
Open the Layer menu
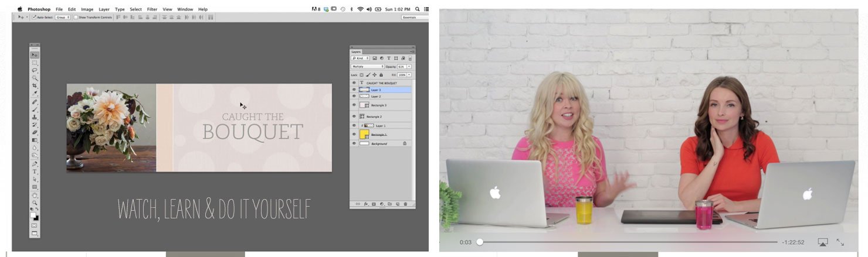click(x=104, y=9)
